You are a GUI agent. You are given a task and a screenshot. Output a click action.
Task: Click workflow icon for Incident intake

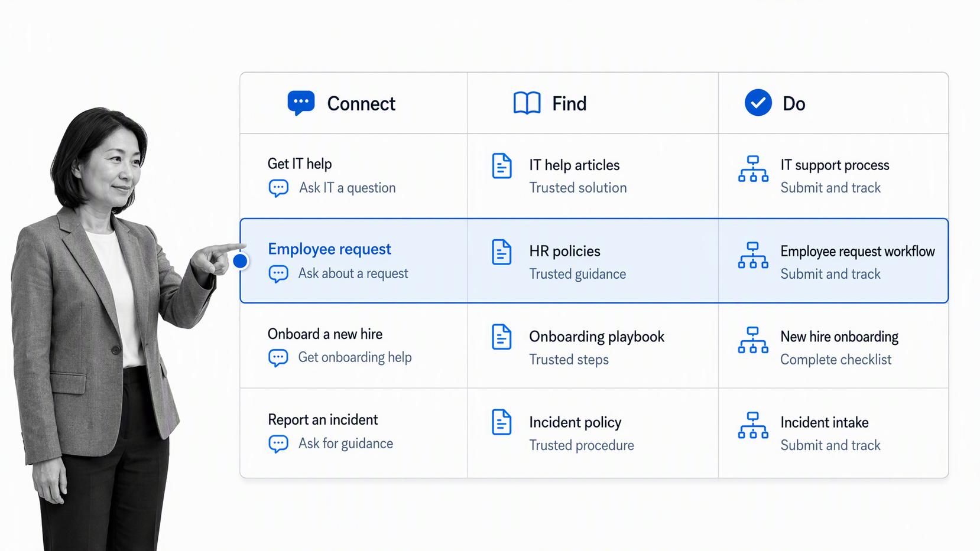pos(753,425)
